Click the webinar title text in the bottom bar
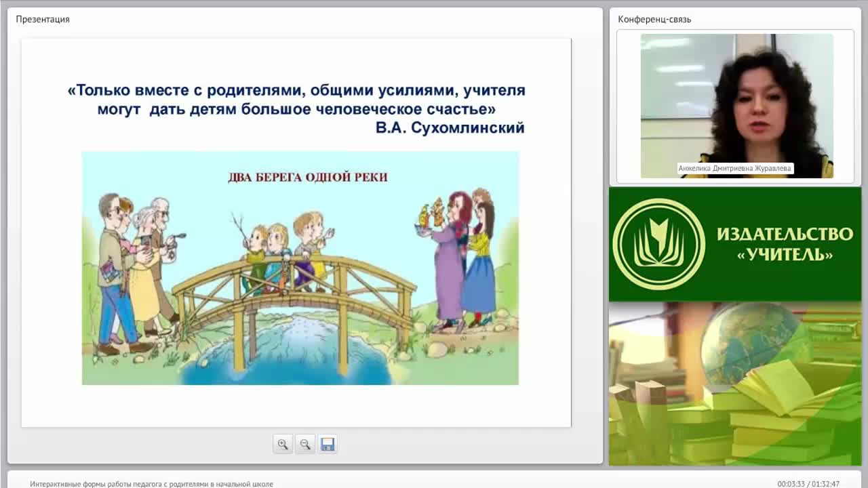Screen dimensions: 868x488 point(152,484)
